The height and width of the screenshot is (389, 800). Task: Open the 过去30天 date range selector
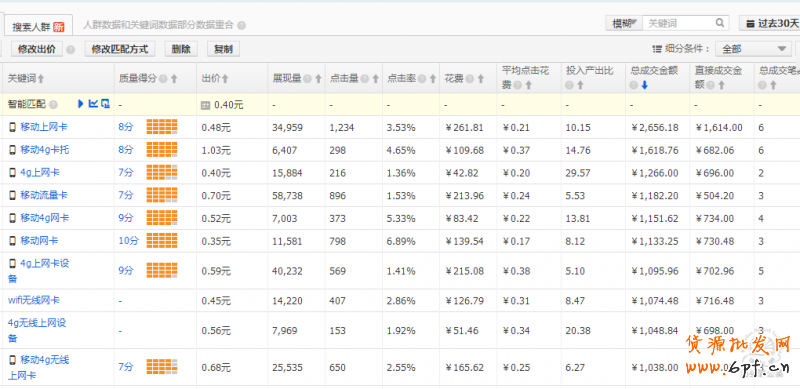pyautogui.click(x=770, y=23)
